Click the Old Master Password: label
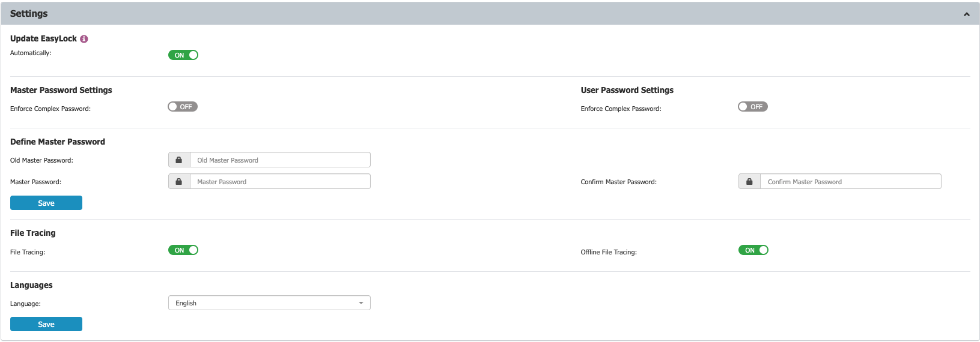The height and width of the screenshot is (342, 980). coord(41,160)
